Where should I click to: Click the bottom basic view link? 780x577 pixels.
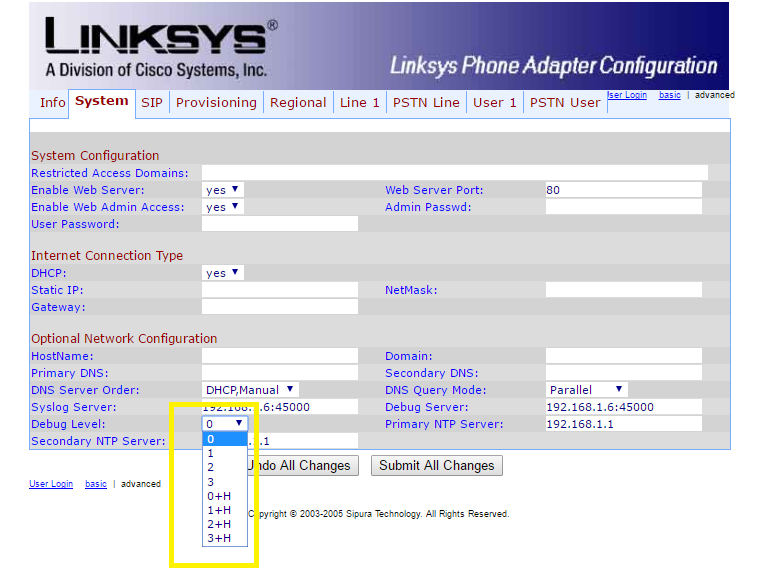[x=96, y=483]
